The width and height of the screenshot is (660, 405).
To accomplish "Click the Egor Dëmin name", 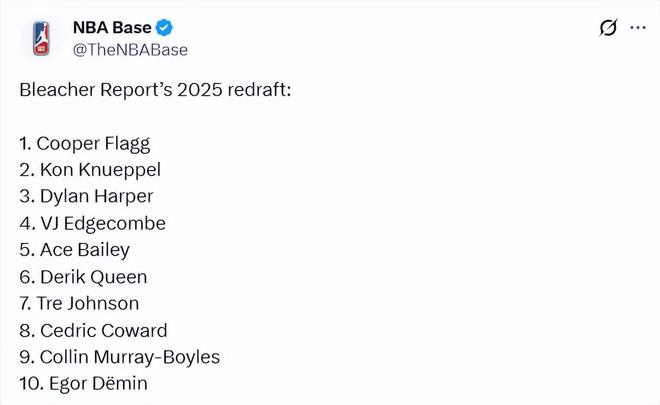I will click(x=94, y=384).
